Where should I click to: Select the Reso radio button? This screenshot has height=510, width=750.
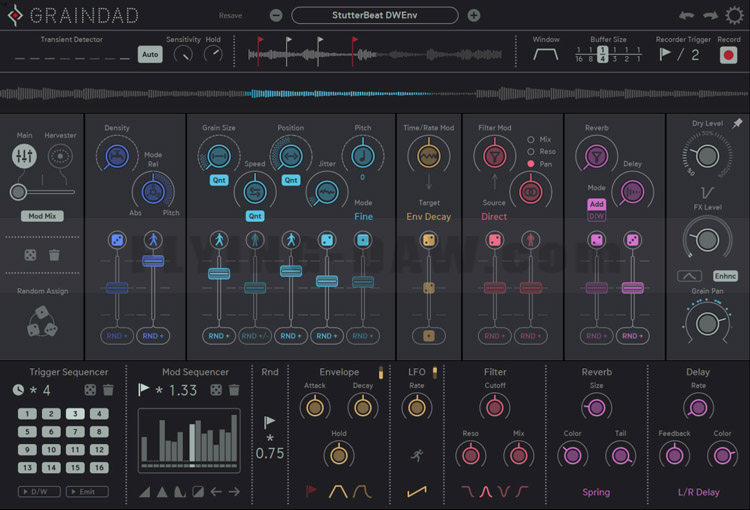point(530,152)
